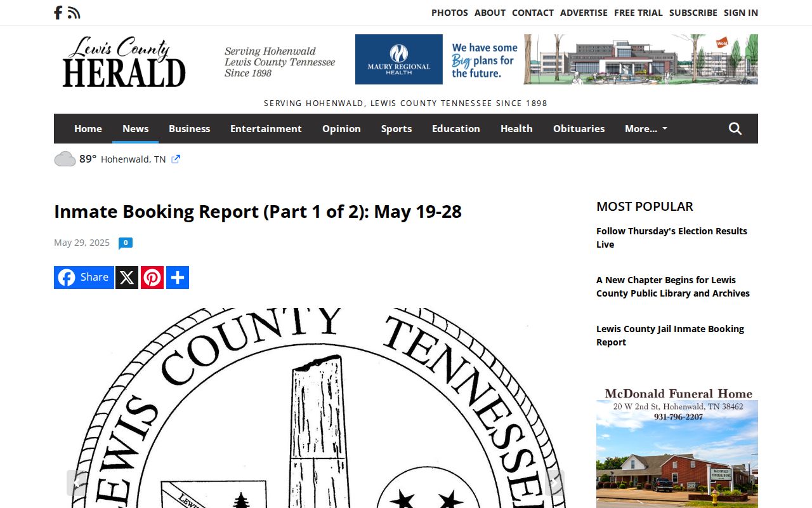Open the ABOUT page link
Screen dimensions: 812x508
pos(490,13)
